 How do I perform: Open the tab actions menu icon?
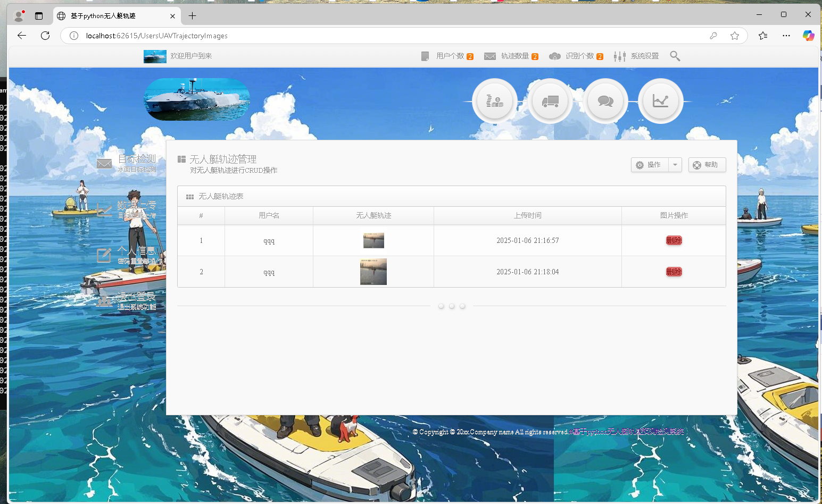[x=39, y=16]
